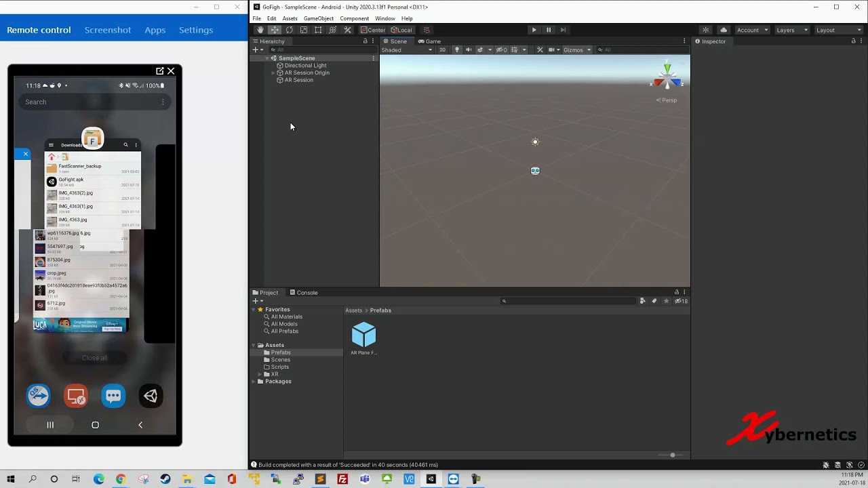Open Shaded draw mode dropdown
The height and width of the screenshot is (488, 868).
coord(406,49)
